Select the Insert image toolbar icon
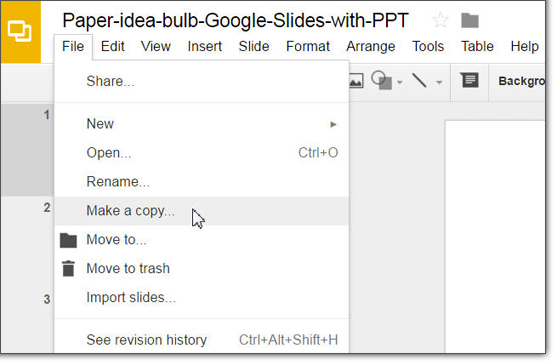This screenshot has height=363, width=555. point(356,81)
